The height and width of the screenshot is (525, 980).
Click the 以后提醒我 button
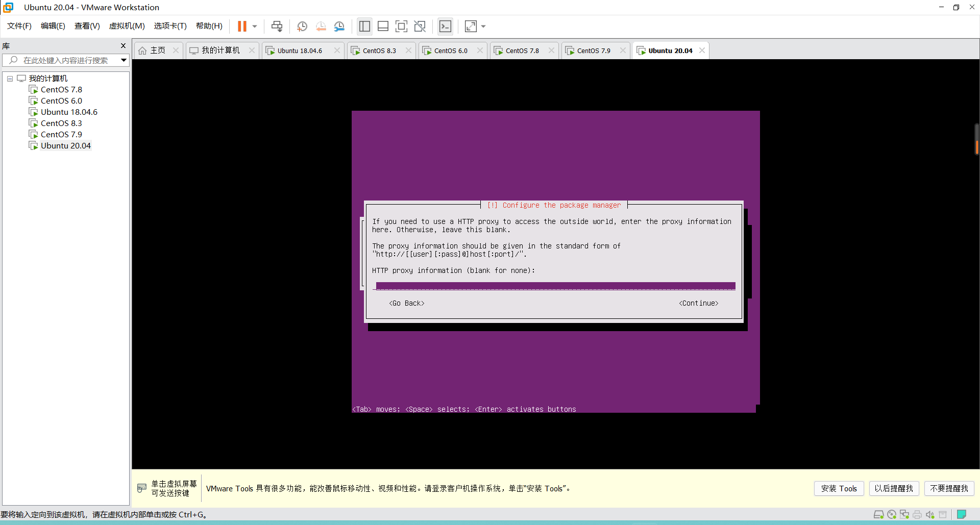pos(894,488)
